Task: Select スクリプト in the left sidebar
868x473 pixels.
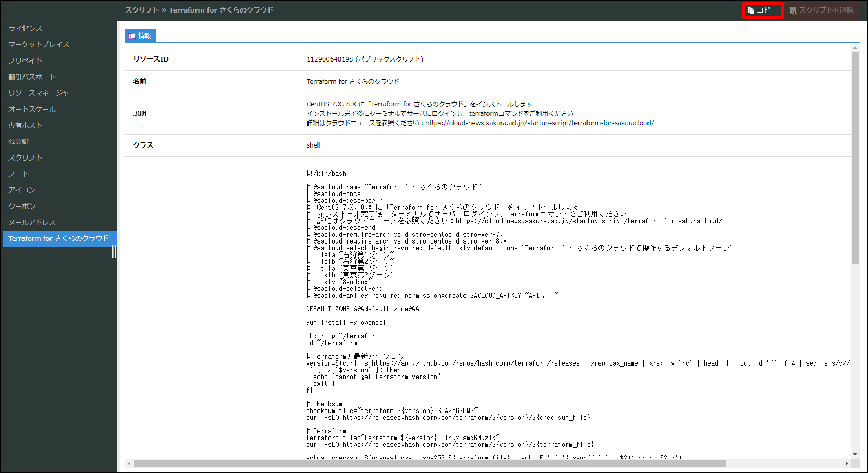Action: tap(25, 157)
